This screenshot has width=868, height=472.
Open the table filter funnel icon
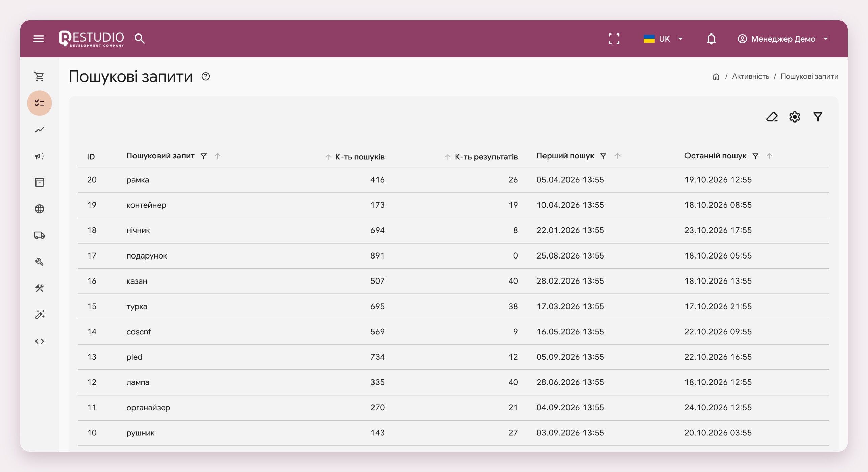(818, 117)
